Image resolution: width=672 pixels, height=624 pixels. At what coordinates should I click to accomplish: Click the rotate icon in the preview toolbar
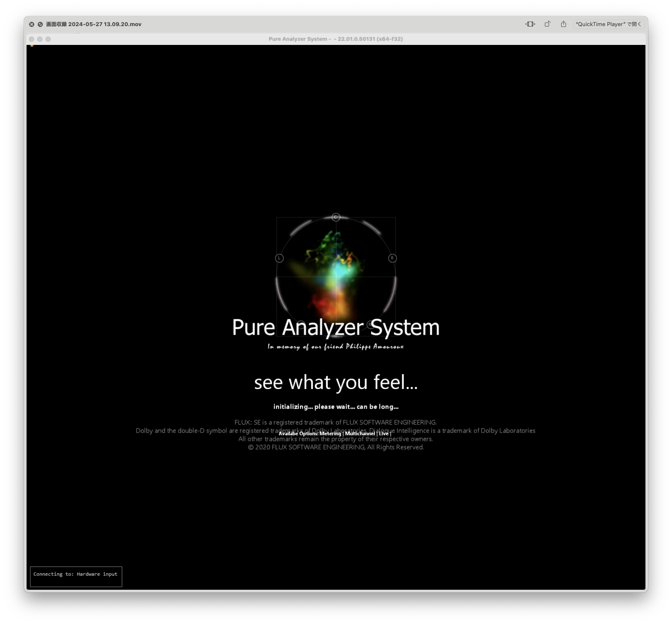[x=547, y=24]
